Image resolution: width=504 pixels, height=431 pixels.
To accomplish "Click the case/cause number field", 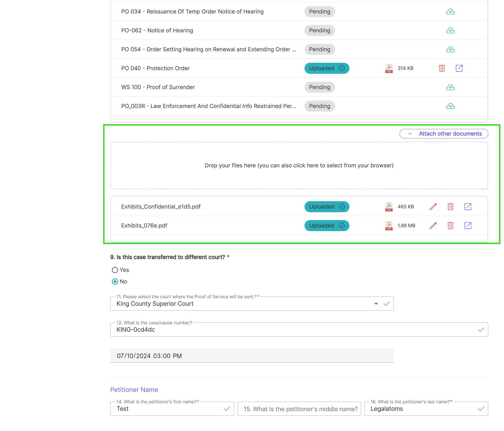I will pyautogui.click(x=299, y=330).
